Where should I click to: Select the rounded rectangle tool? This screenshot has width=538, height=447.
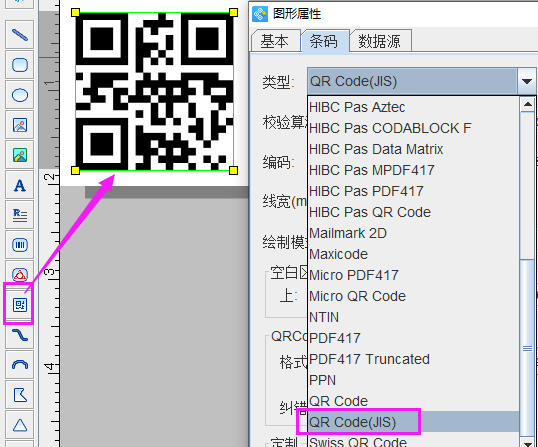click(x=20, y=65)
